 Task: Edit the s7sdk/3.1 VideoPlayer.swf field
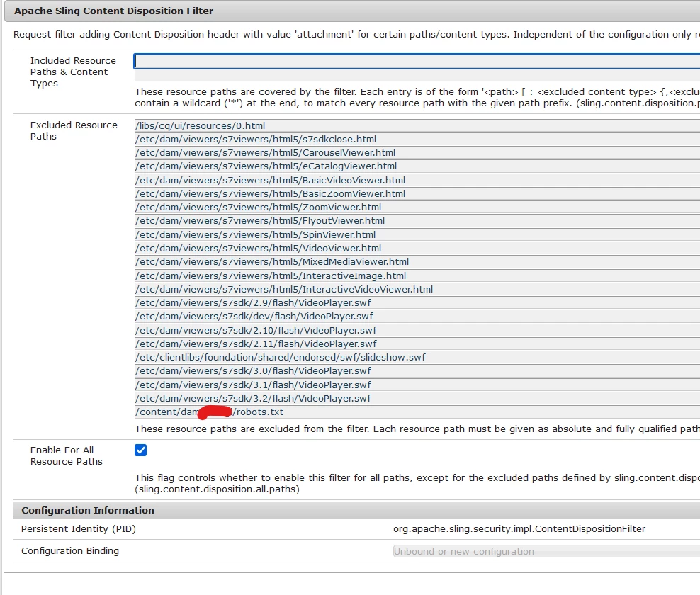(417, 385)
